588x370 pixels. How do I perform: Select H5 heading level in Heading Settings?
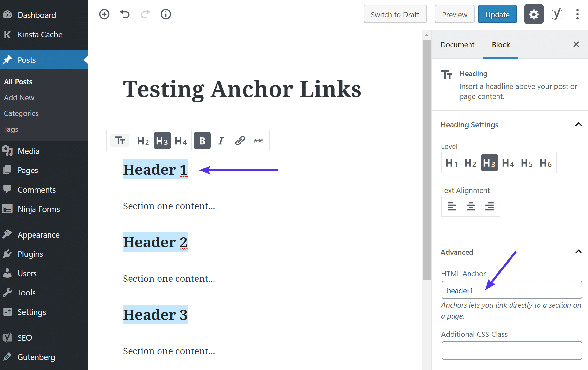[526, 163]
